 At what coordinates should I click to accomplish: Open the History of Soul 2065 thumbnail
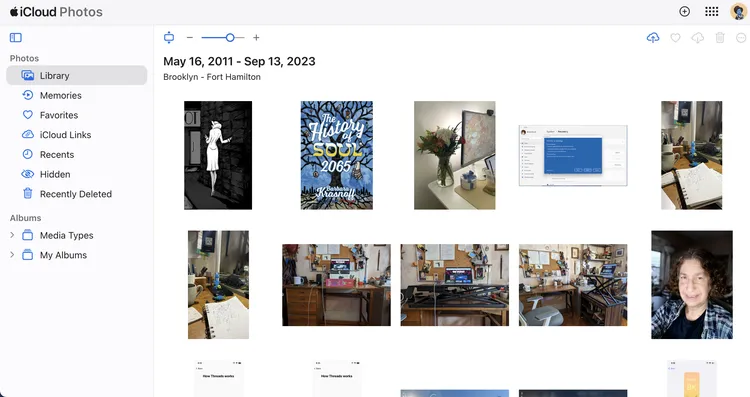(337, 155)
